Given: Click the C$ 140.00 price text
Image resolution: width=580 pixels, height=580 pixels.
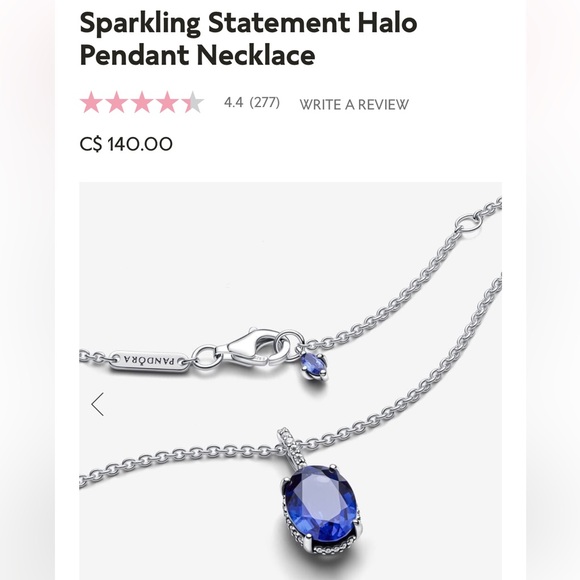Looking at the screenshot, I should tap(126, 144).
